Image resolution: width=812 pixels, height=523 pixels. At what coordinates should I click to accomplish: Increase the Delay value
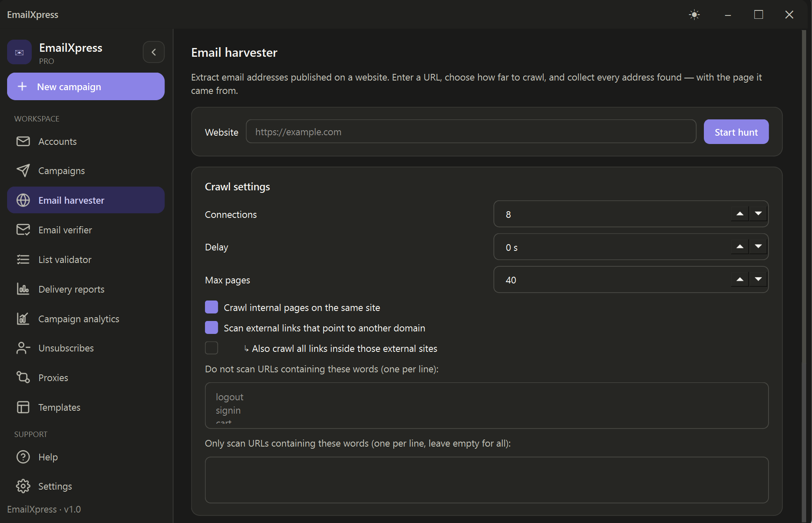click(x=740, y=247)
